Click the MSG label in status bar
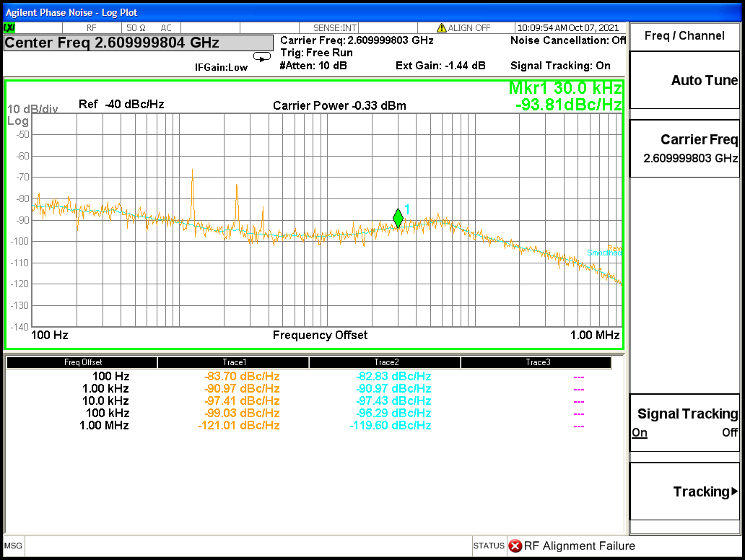This screenshot has height=560, width=745. tap(14, 546)
